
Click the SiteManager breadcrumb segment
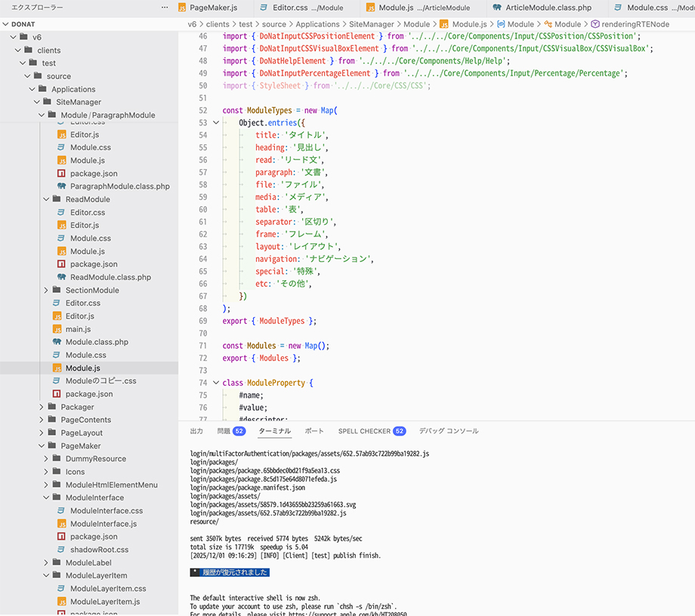click(373, 24)
